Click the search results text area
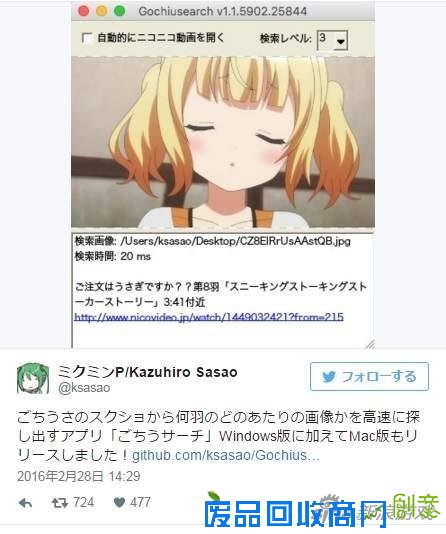Screen dimensions: 446x534 click(223, 291)
